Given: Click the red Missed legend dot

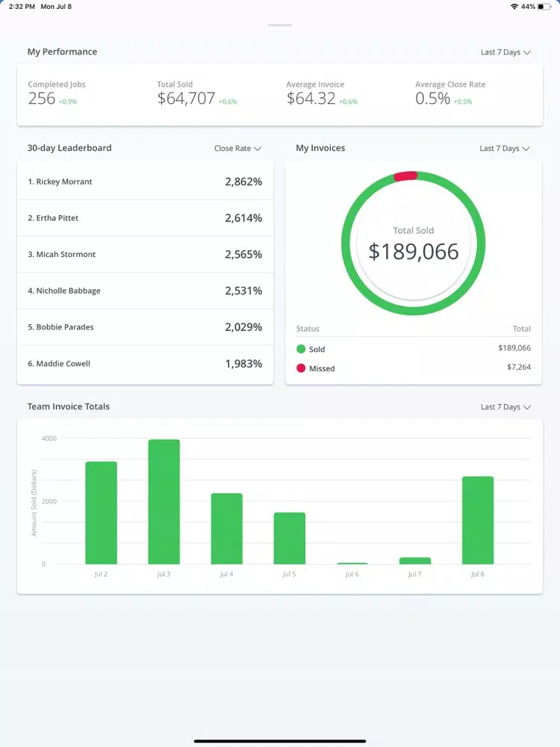Looking at the screenshot, I should tap(301, 368).
